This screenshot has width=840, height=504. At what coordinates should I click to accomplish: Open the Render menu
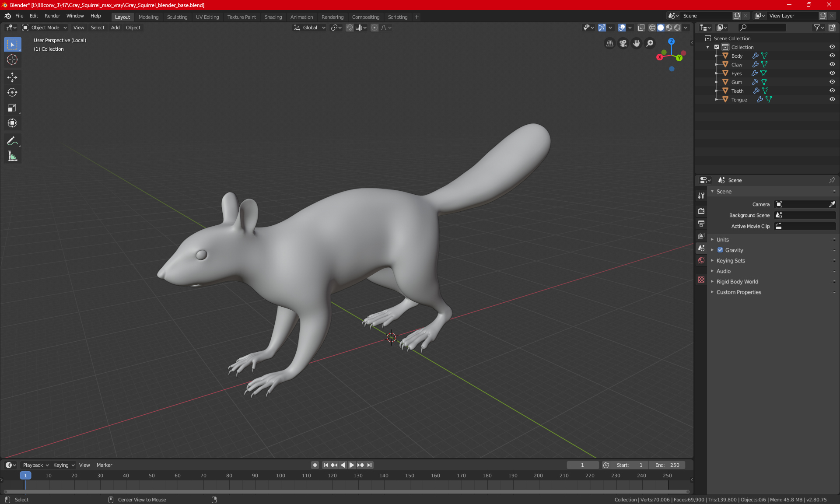[52, 16]
